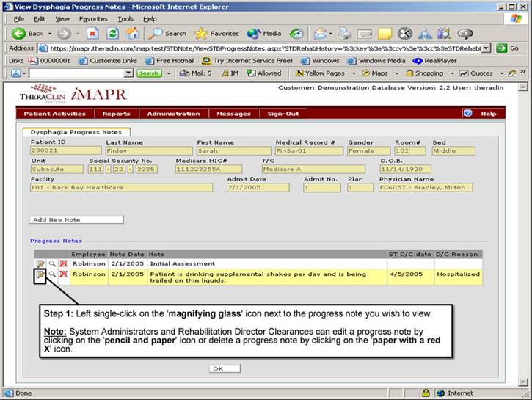The image size is (532, 400).
Task: Click the Allowed popup blocker item
Action: click(264, 73)
